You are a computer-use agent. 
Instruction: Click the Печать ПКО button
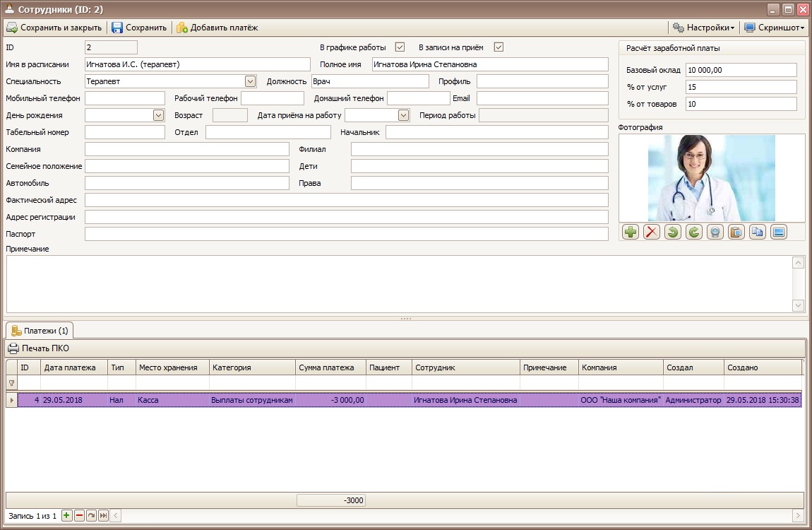click(38, 348)
